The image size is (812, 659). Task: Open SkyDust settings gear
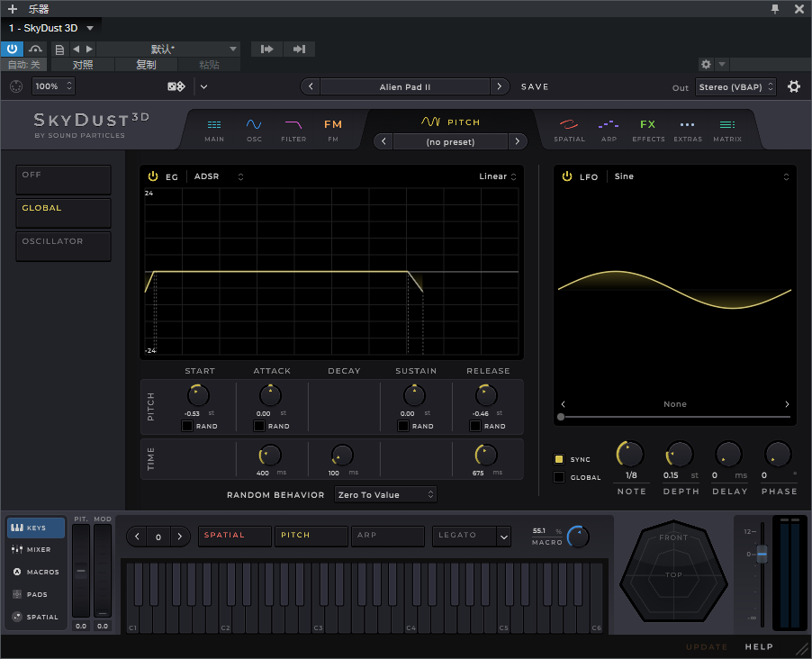[x=794, y=86]
